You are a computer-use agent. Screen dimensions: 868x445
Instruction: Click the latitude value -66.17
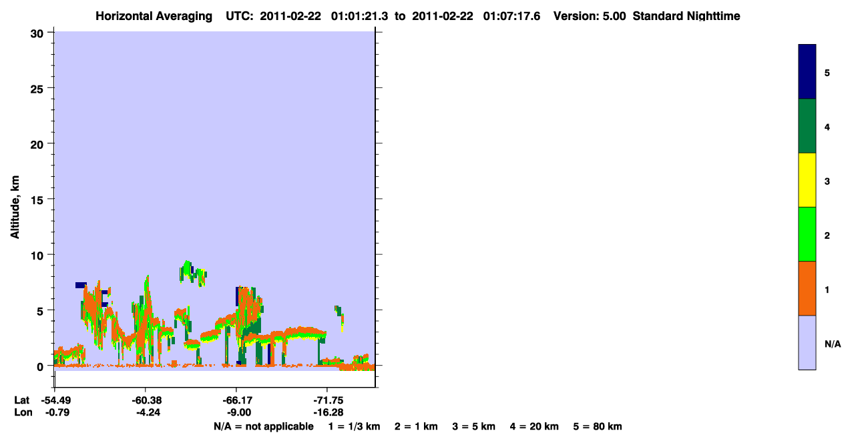tap(236, 400)
